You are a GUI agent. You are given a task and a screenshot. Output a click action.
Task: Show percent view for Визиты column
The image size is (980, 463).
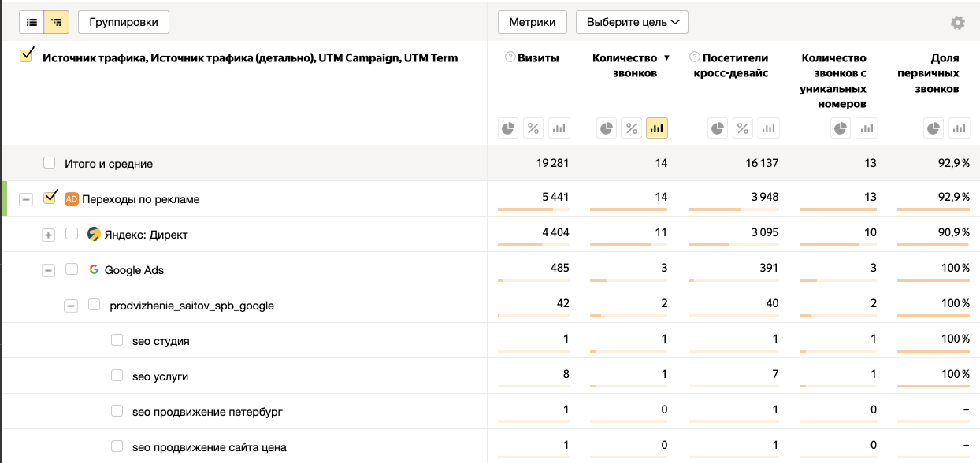(x=533, y=128)
